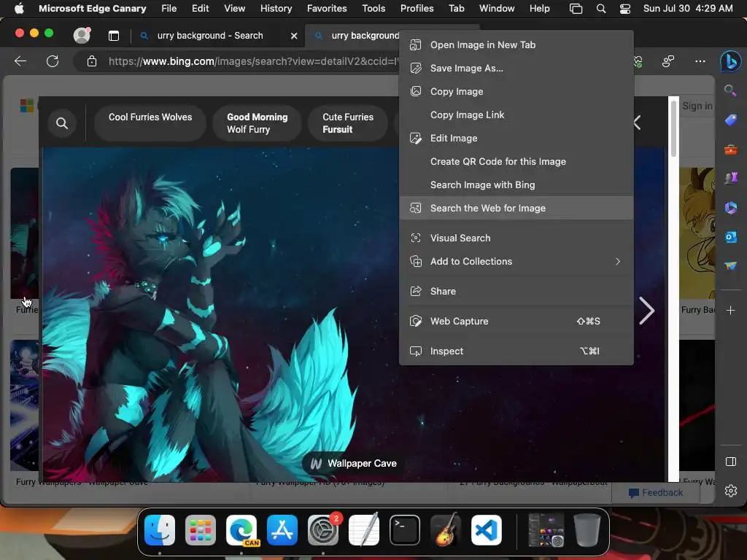Select Copy Image from context menu
Image resolution: width=747 pixels, height=560 pixels.
click(516, 91)
